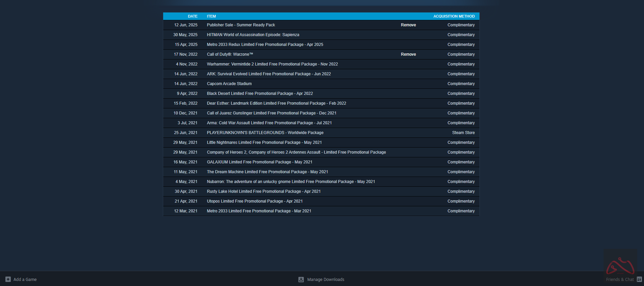Click the ACQUISITION METHOD column header

pos(454,16)
